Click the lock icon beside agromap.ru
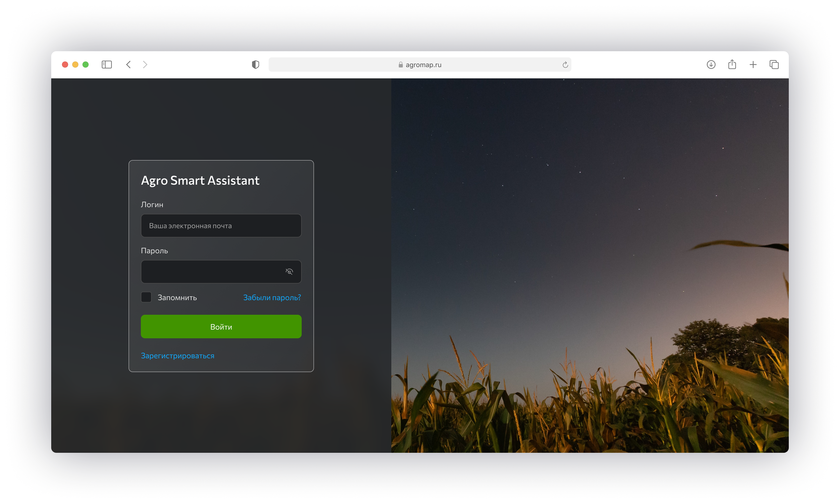Image resolution: width=840 pixels, height=504 pixels. 401,65
